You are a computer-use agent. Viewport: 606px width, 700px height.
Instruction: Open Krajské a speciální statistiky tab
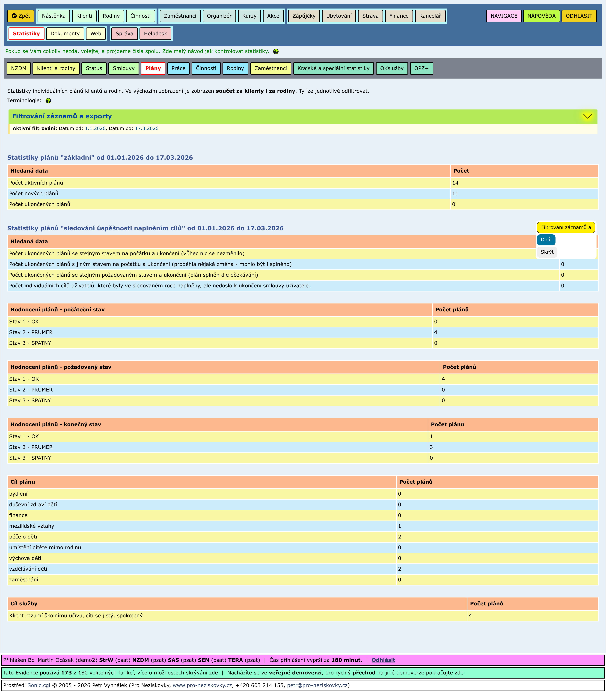point(333,68)
